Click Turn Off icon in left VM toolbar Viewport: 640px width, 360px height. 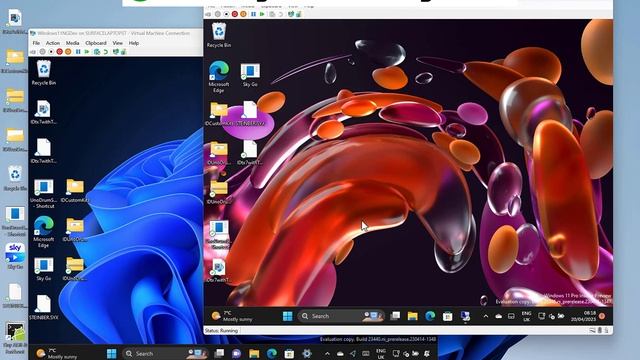51,52
